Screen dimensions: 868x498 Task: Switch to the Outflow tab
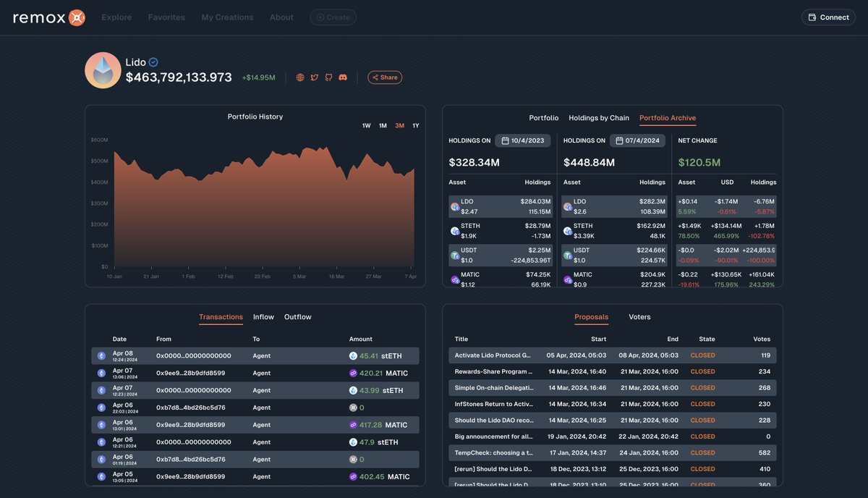pyautogui.click(x=298, y=317)
